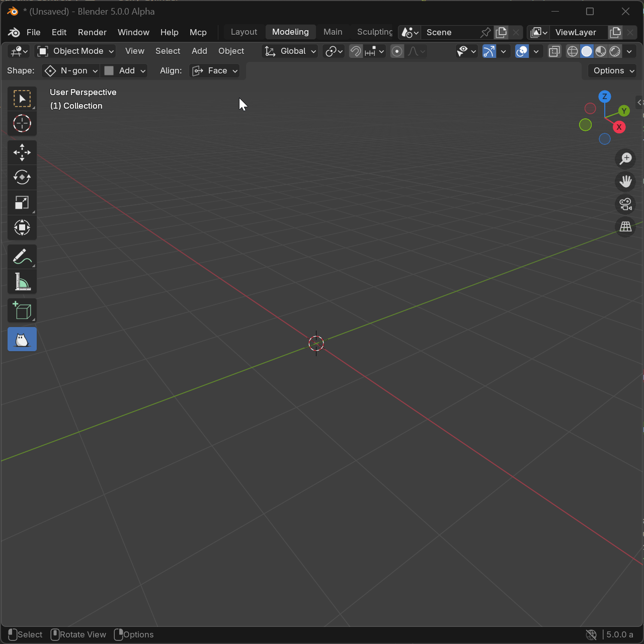The width and height of the screenshot is (644, 644).
Task: Select the Cursor tool in toolbar
Action: (x=22, y=124)
